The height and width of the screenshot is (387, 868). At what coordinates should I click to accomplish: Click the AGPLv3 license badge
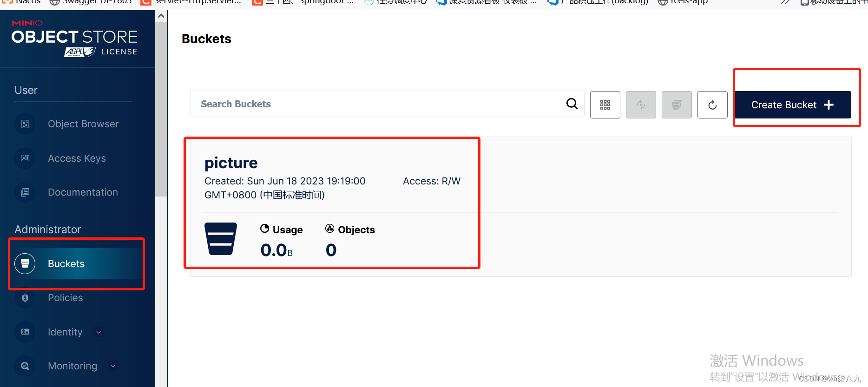80,52
